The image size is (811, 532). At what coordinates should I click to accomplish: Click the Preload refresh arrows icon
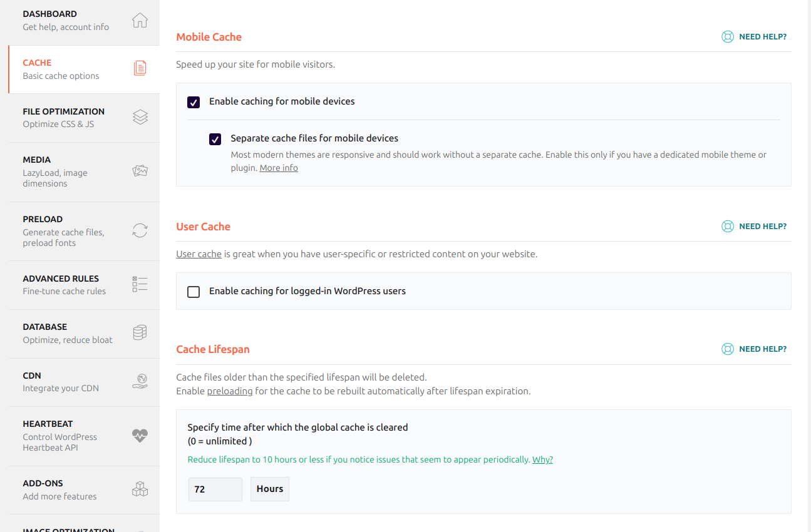(x=140, y=230)
